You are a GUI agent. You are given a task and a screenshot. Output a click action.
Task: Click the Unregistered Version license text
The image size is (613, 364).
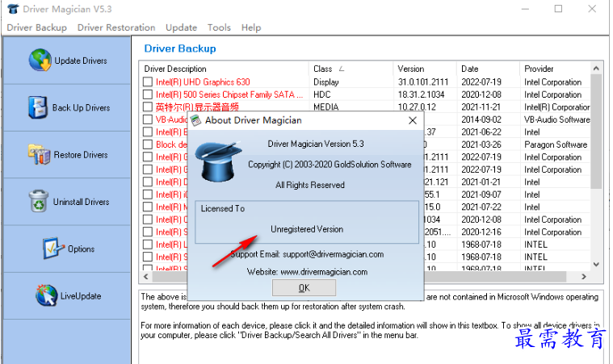307,229
